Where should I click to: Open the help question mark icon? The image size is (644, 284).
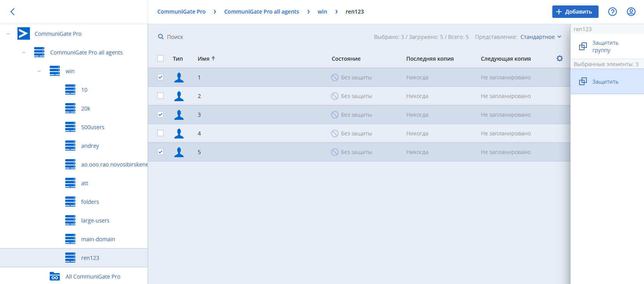click(613, 12)
